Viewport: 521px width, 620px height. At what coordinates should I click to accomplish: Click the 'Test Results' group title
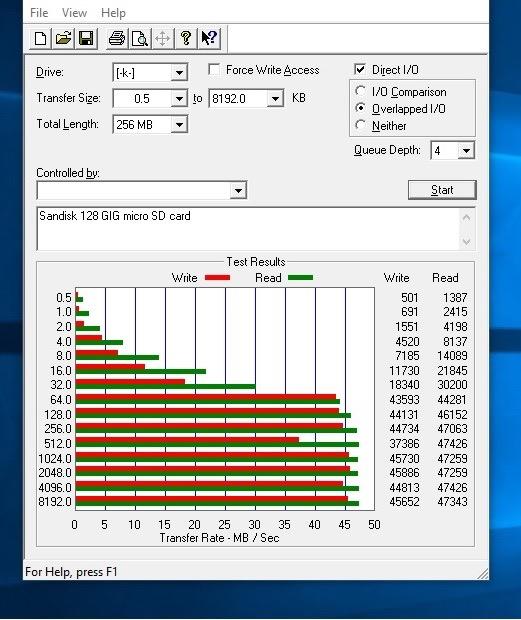click(256, 262)
